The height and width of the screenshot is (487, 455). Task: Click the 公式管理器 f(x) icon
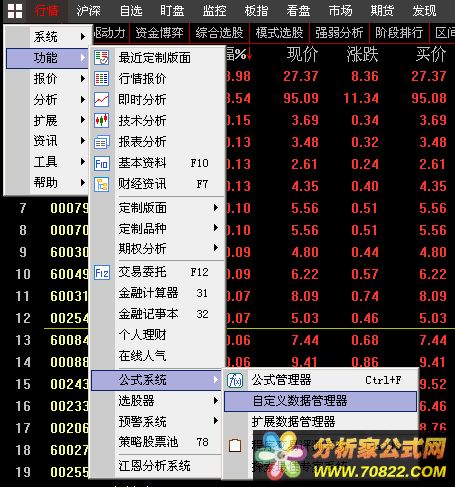tap(235, 380)
